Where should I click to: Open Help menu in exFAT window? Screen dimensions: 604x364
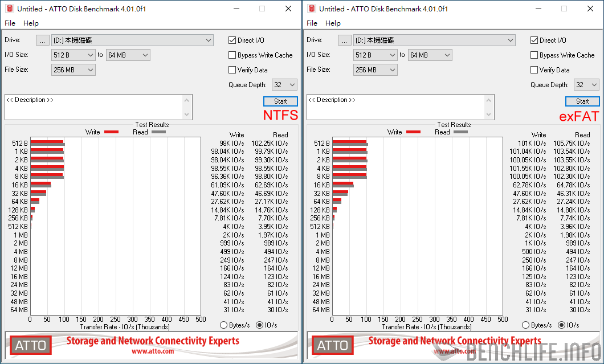pyautogui.click(x=333, y=23)
